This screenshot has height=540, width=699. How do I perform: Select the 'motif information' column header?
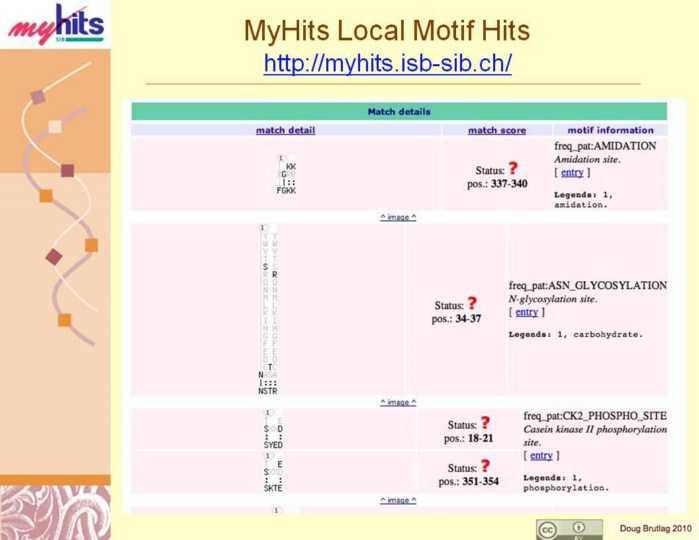click(x=610, y=130)
